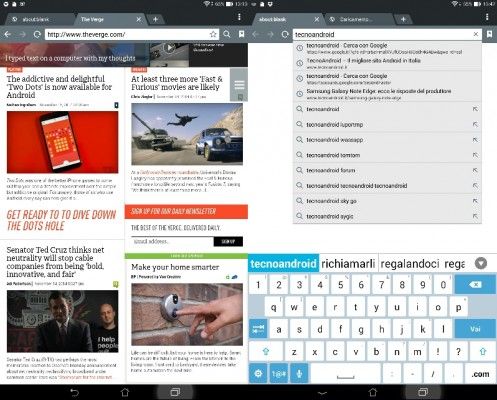The height and width of the screenshot is (400, 497).
Task: Tap the bookmark star in the theverge URL bar
Action: tap(213, 34)
